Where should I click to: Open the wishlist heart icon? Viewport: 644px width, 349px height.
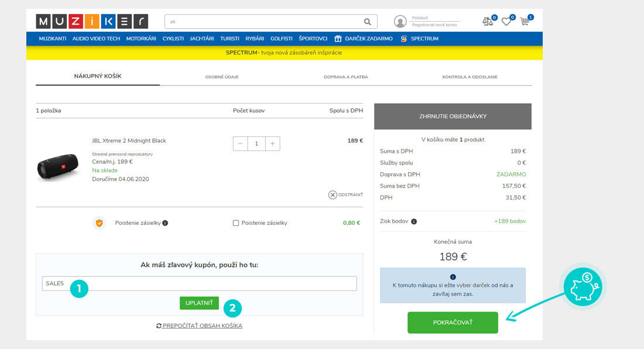click(506, 21)
